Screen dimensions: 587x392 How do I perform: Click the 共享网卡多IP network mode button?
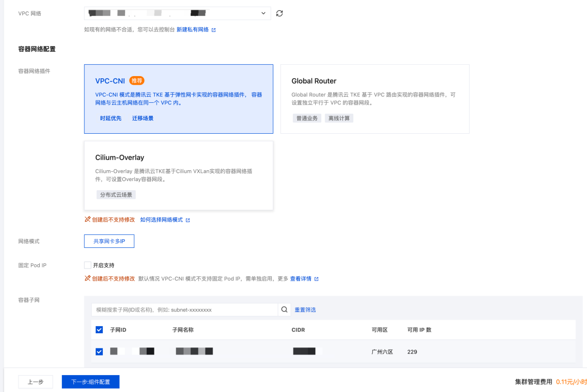tap(109, 241)
